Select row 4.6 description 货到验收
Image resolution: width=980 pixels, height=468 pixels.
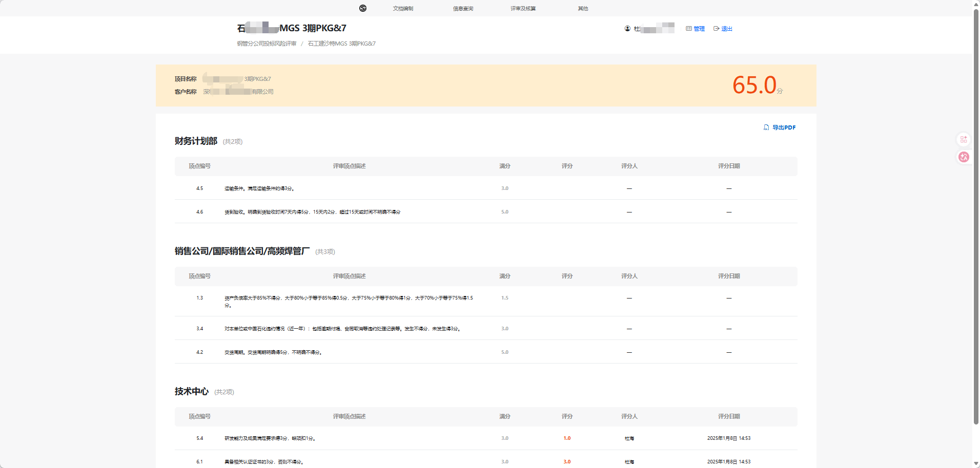312,212
